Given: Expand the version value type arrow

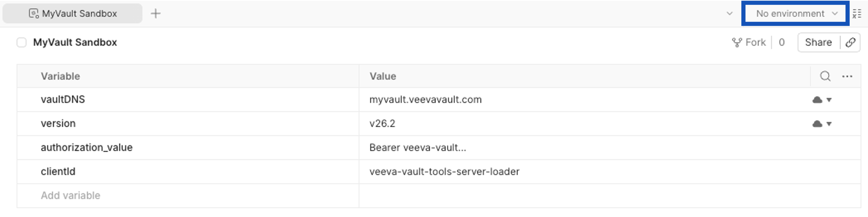Looking at the screenshot, I should tap(829, 124).
